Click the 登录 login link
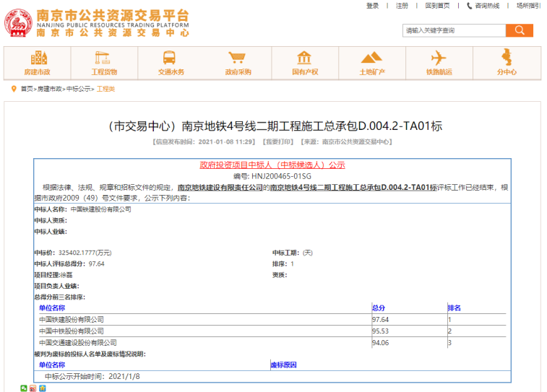 point(372,6)
